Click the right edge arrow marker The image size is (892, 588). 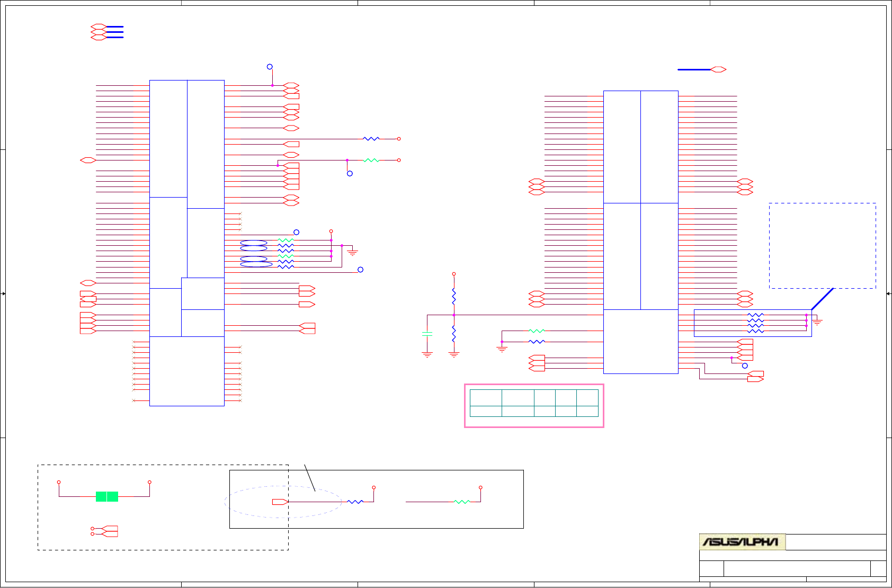888,293
